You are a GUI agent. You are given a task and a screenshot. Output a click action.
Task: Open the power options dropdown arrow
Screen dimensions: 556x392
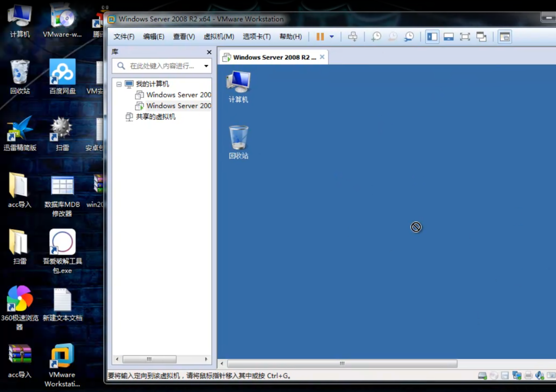click(x=332, y=36)
